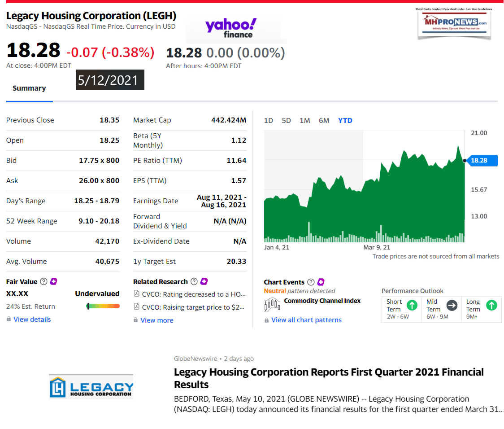This screenshot has width=504, height=429.
Task: Switch chart to 5D range
Action: coord(286,120)
